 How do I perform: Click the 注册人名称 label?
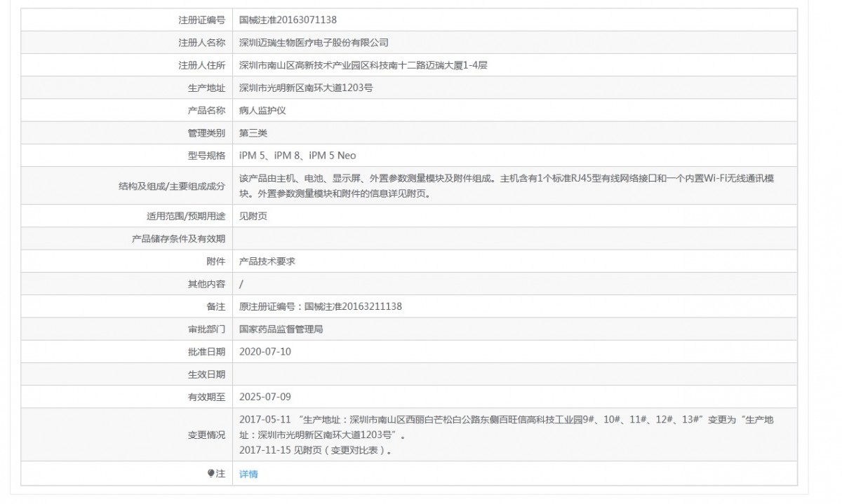click(202, 43)
